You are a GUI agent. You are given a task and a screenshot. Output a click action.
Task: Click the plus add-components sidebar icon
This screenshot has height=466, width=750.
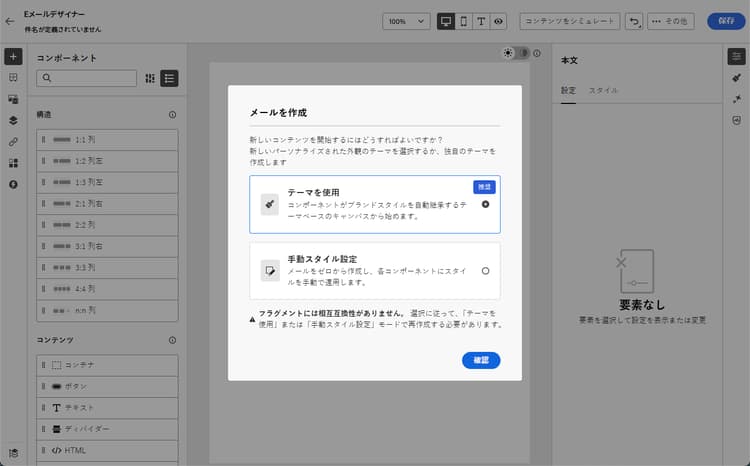13,56
